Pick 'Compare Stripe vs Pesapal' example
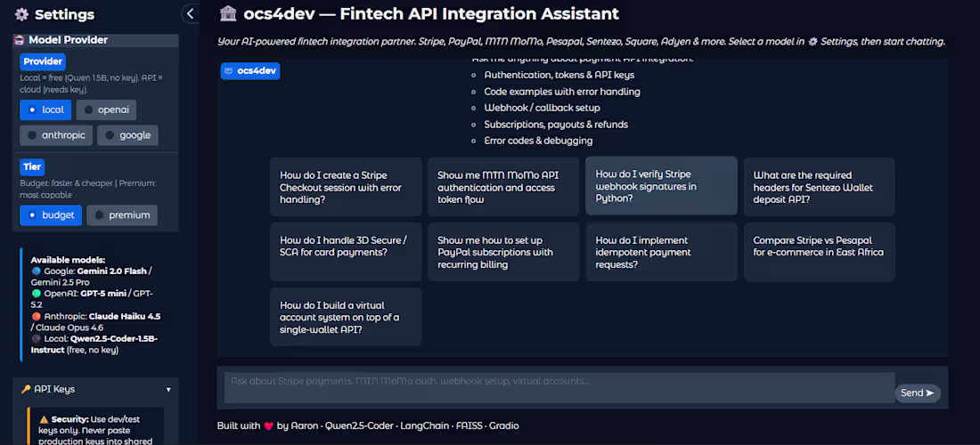 820,252
